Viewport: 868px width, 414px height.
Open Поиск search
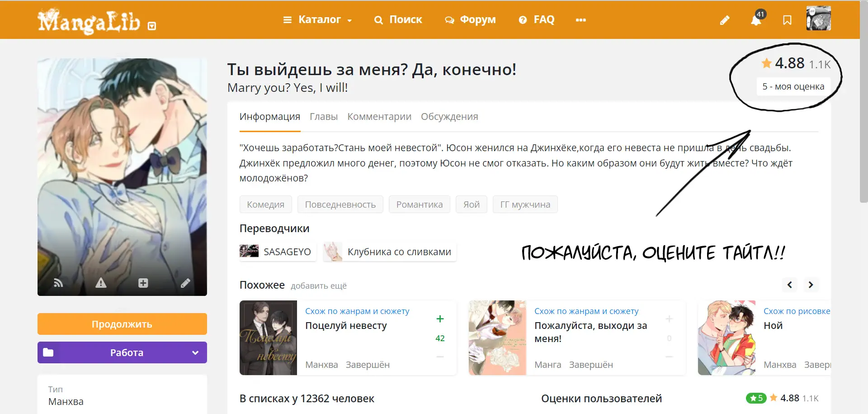398,20
